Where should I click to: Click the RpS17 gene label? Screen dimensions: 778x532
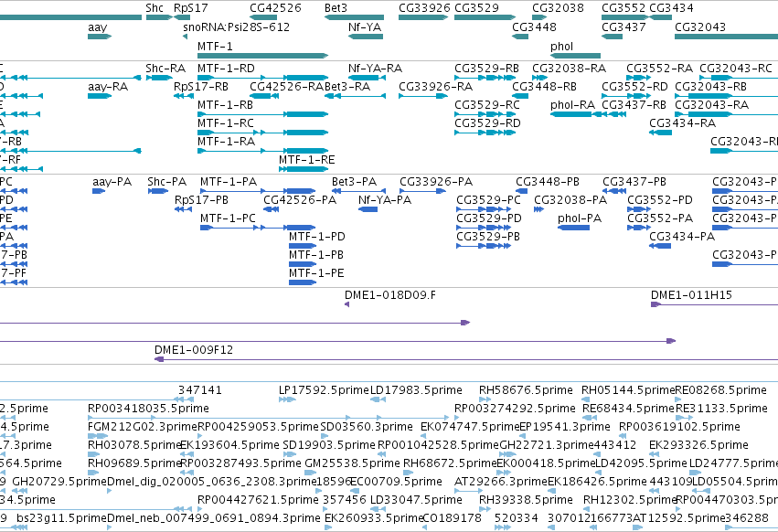pos(190,8)
